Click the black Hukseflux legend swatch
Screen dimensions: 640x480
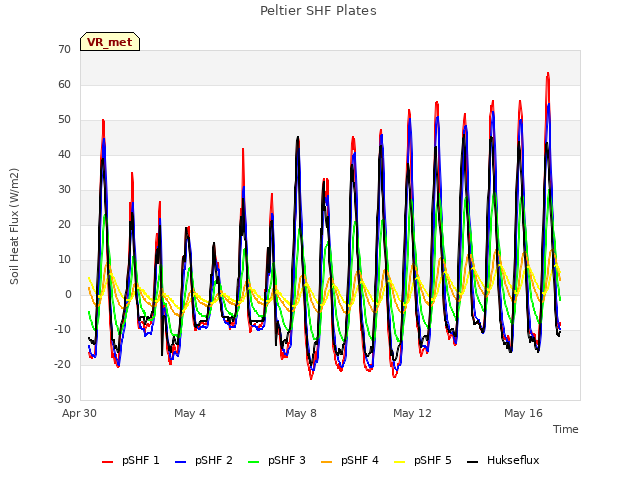473,462
